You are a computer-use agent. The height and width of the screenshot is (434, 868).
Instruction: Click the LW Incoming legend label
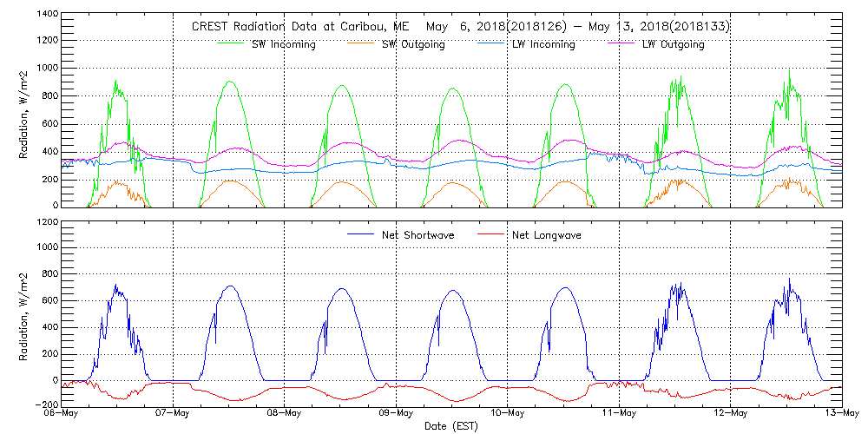click(x=543, y=45)
